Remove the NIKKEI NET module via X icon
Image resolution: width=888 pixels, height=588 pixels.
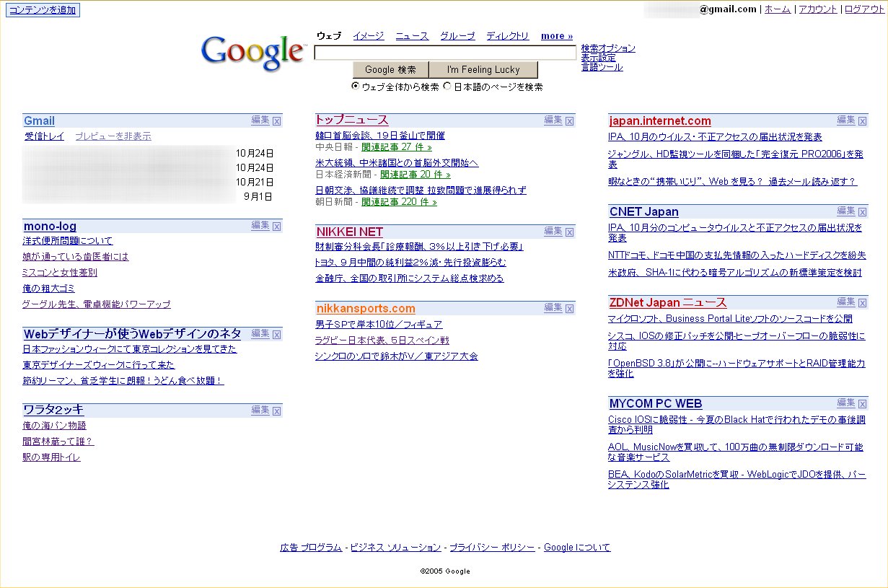569,232
